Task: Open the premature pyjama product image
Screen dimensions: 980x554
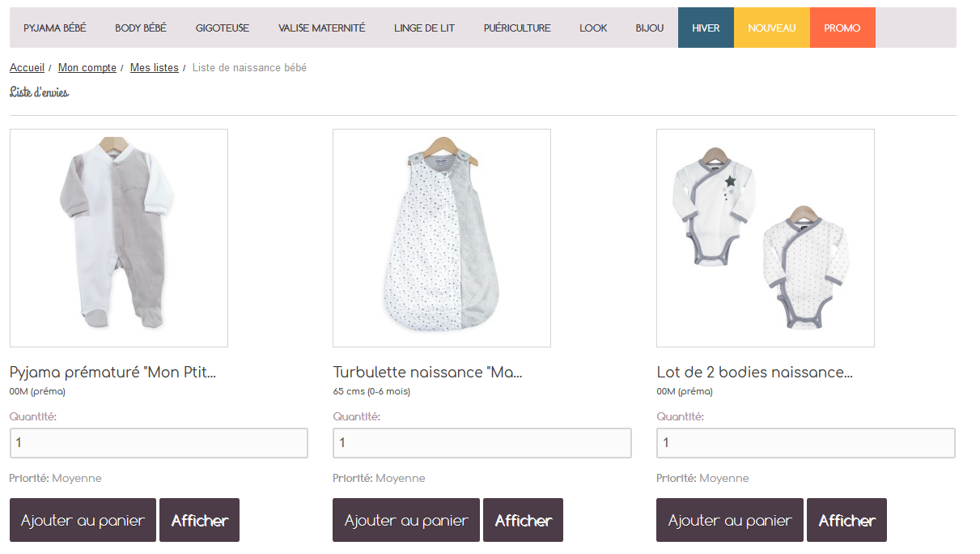Action: 119,238
